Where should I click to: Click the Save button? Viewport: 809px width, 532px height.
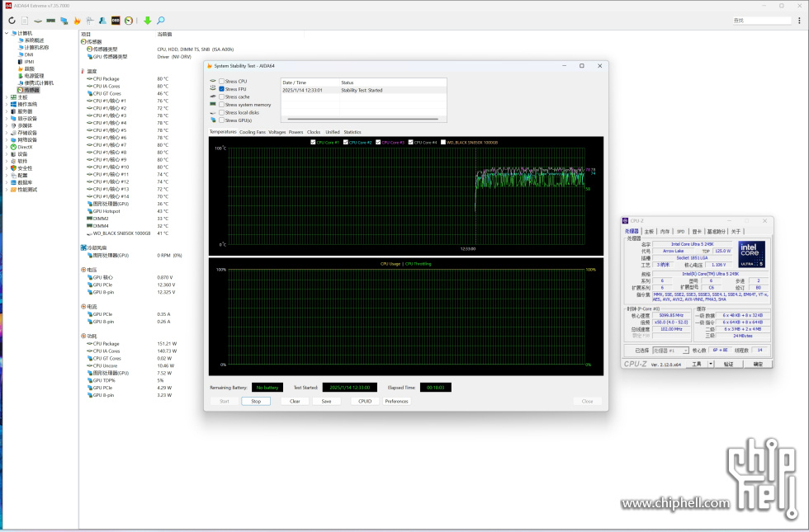point(327,401)
